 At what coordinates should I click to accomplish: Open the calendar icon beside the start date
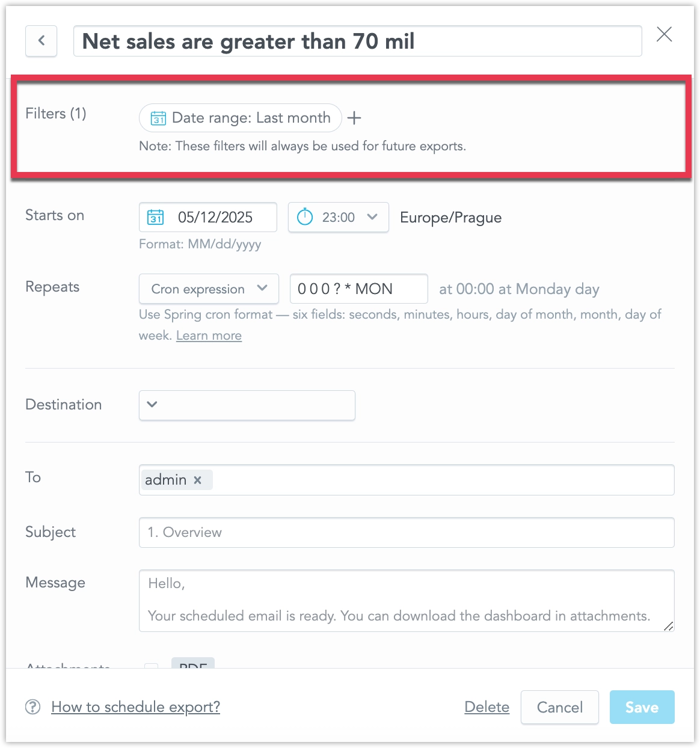pos(155,217)
